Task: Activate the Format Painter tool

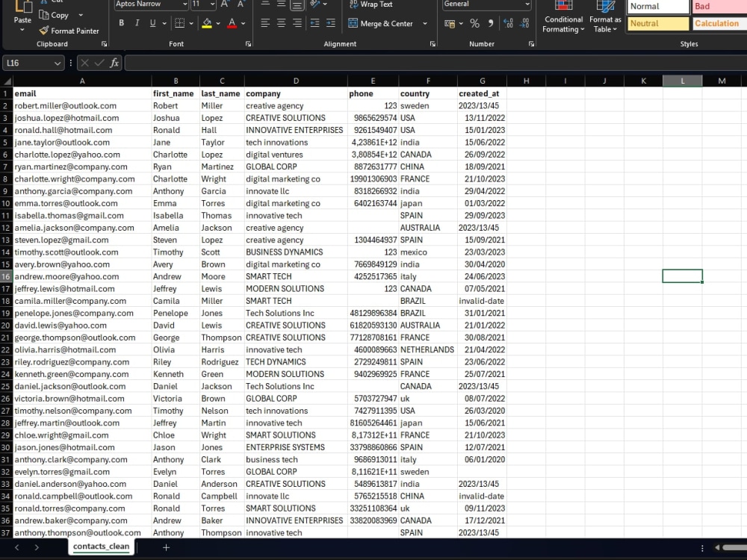Action: click(x=69, y=31)
